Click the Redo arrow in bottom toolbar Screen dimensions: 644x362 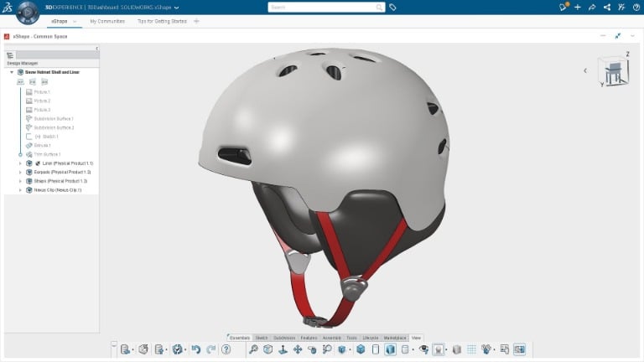[209, 349]
